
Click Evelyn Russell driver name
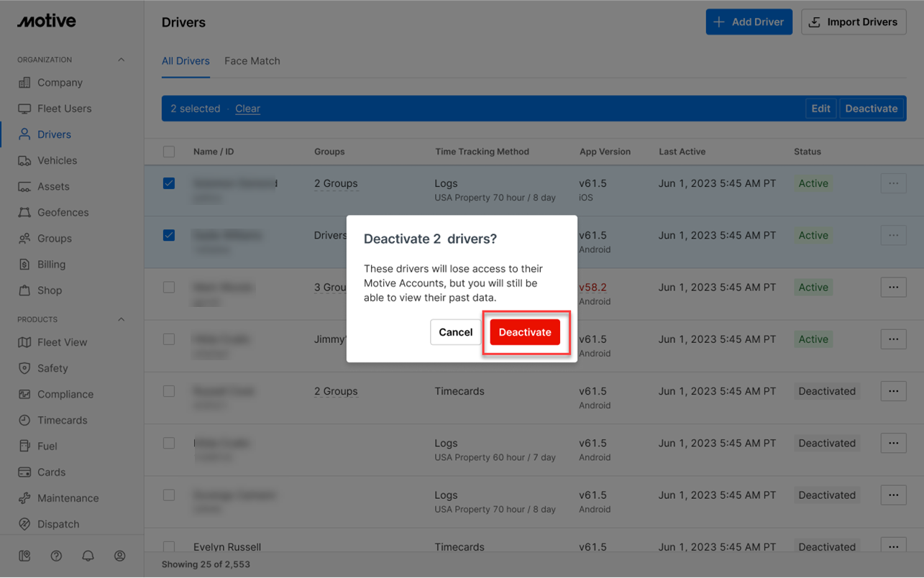pos(227,547)
